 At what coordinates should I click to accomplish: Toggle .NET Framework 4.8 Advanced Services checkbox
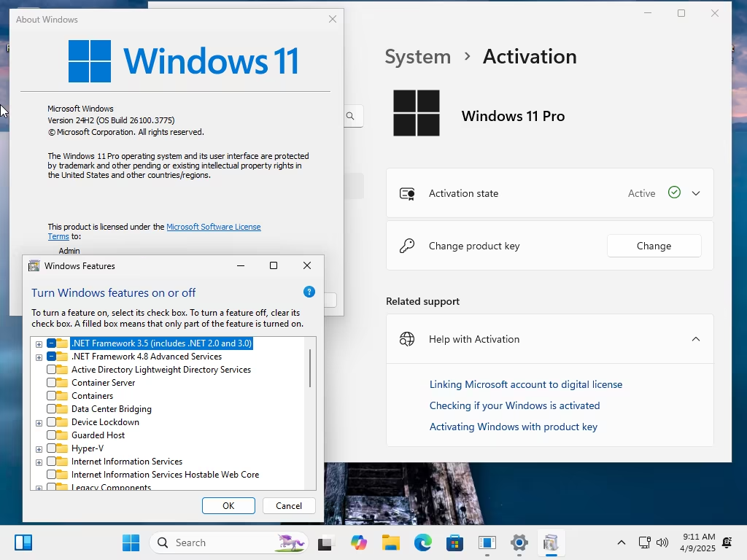tap(52, 356)
